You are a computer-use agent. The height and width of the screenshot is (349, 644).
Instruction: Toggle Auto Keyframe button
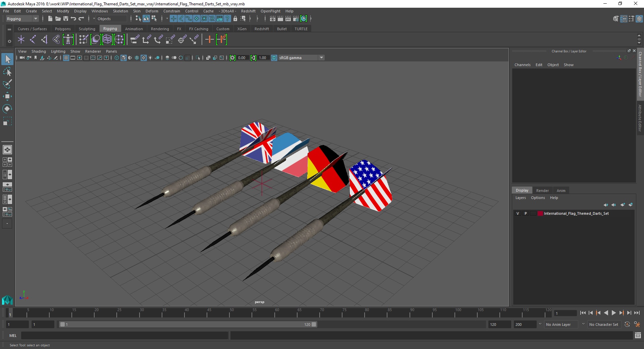627,325
